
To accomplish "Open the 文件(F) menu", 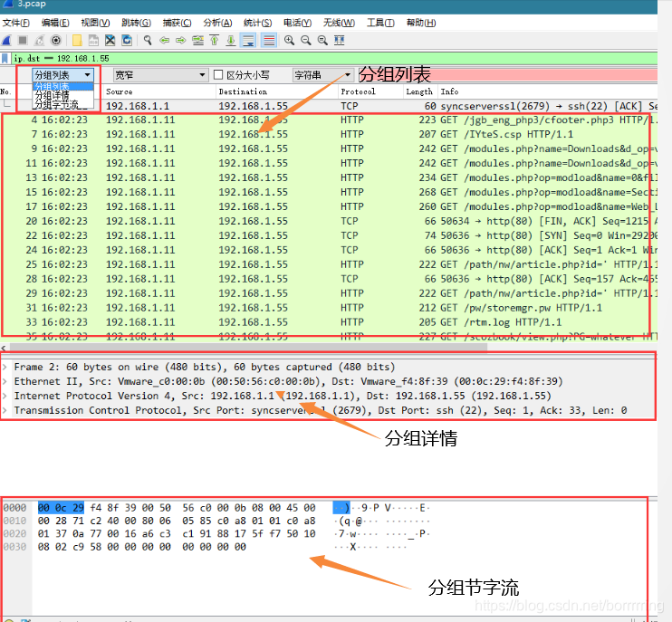I will [x=16, y=23].
